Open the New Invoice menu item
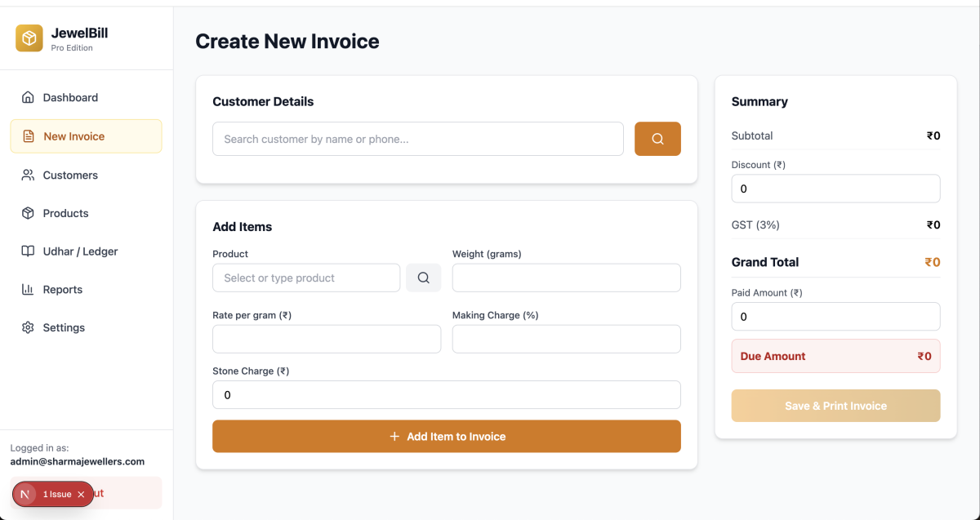980x520 pixels. (x=86, y=136)
